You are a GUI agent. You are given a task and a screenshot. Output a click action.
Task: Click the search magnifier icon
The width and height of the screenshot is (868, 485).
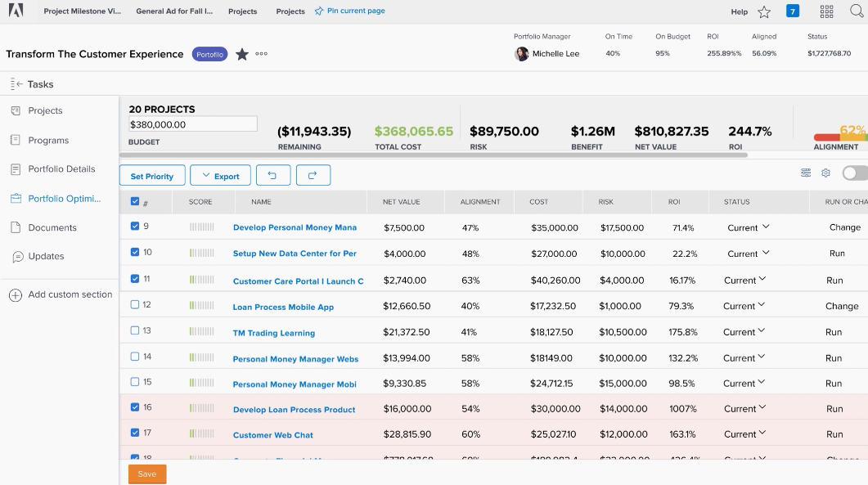click(x=857, y=11)
